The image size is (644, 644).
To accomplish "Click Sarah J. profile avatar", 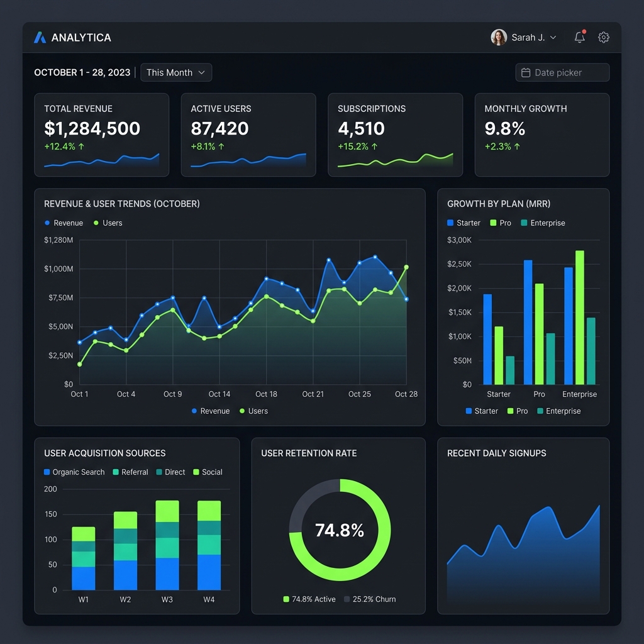I will tap(499, 38).
